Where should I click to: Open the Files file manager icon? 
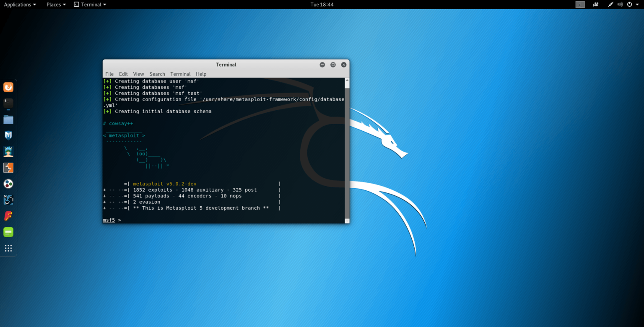click(x=8, y=119)
